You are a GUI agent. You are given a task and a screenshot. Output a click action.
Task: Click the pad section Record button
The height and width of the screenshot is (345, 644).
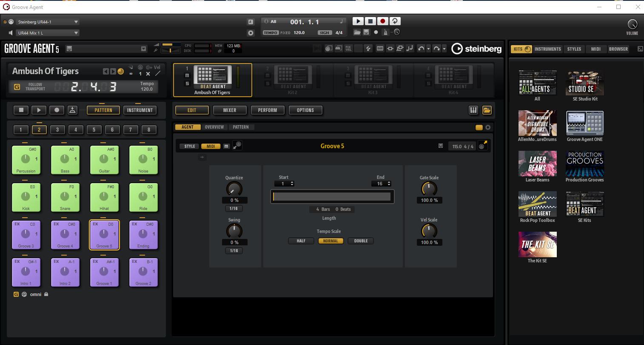coord(57,110)
